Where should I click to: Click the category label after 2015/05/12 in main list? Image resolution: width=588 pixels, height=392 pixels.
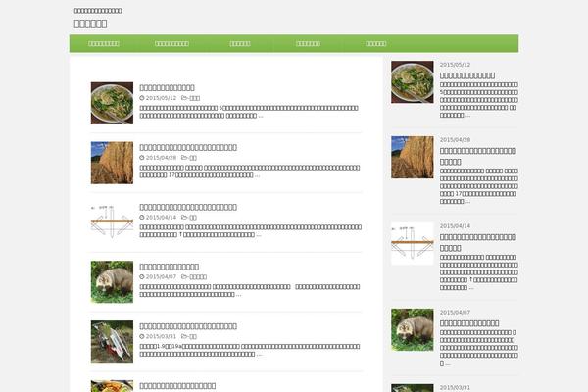coord(194,98)
